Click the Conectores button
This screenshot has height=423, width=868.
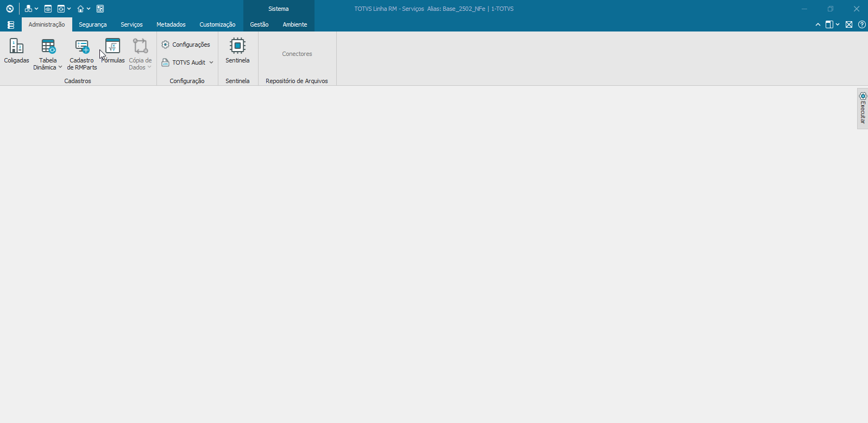click(297, 54)
